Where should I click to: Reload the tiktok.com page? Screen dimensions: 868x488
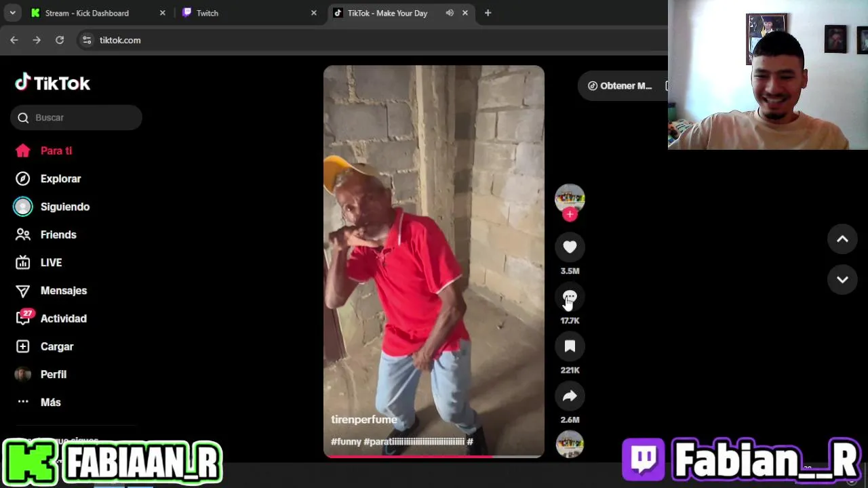click(60, 40)
